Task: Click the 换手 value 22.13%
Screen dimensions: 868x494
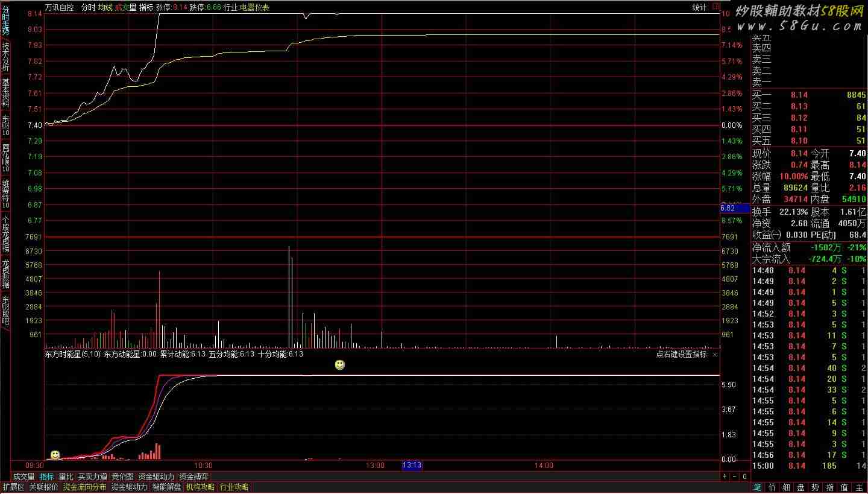Action: (794, 212)
